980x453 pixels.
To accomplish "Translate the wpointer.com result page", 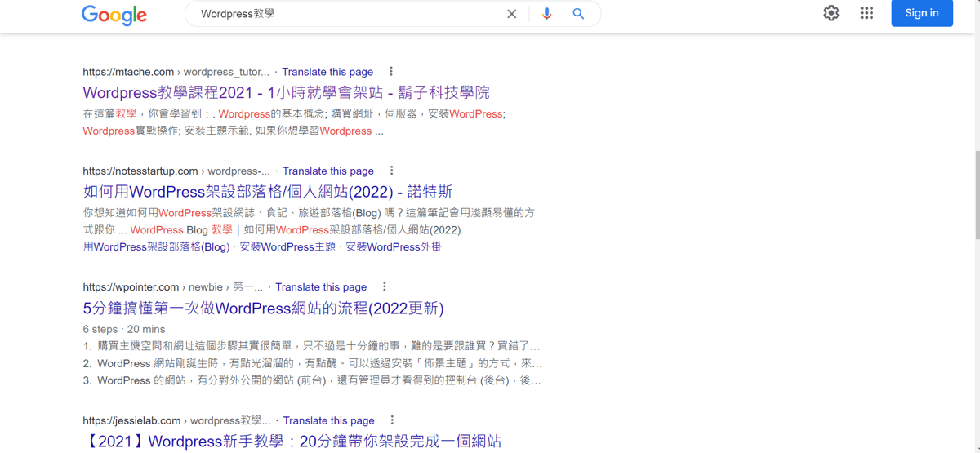I will 321,287.
